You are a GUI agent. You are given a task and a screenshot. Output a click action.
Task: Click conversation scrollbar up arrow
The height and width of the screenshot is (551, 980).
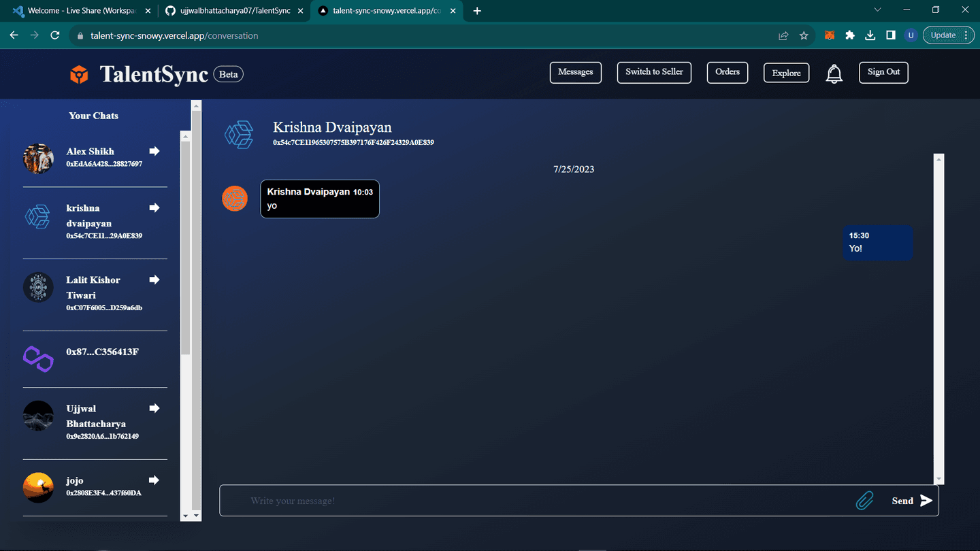939,159
